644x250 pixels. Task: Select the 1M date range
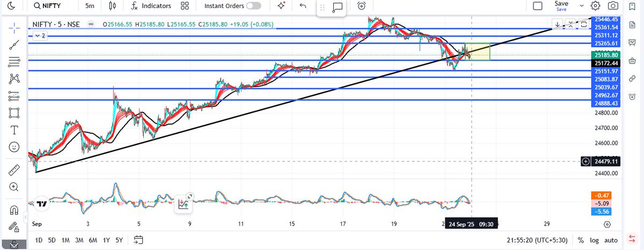click(x=65, y=240)
